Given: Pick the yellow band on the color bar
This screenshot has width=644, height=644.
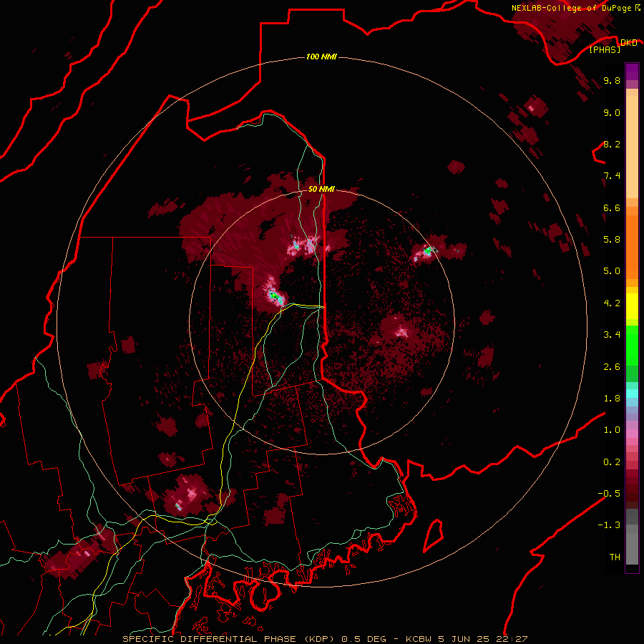Looking at the screenshot, I should coord(632,306).
